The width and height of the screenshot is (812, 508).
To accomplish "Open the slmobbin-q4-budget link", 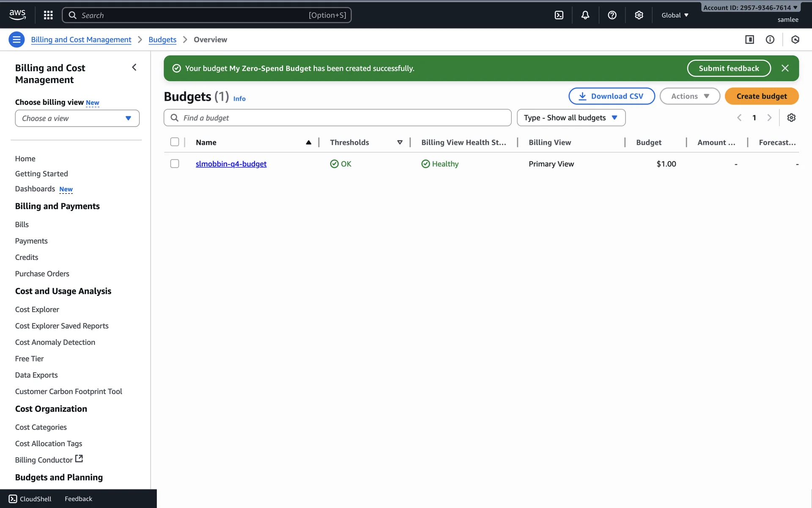I will pos(231,164).
